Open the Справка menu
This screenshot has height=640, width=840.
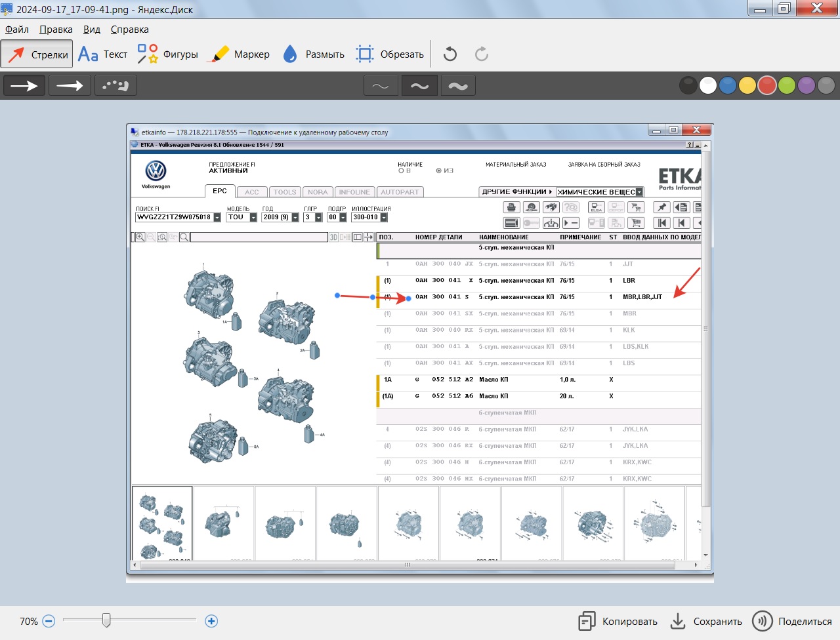pyautogui.click(x=129, y=30)
